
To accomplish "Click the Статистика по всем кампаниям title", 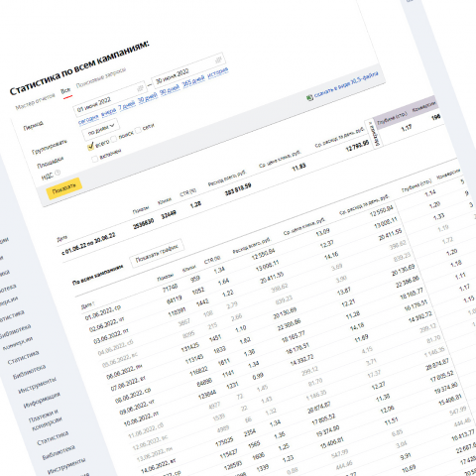I will click(x=79, y=68).
